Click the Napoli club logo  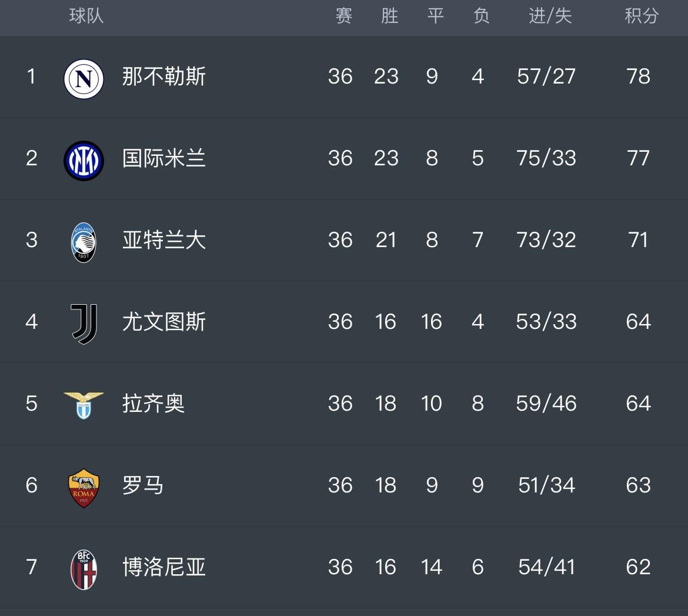tap(84, 79)
